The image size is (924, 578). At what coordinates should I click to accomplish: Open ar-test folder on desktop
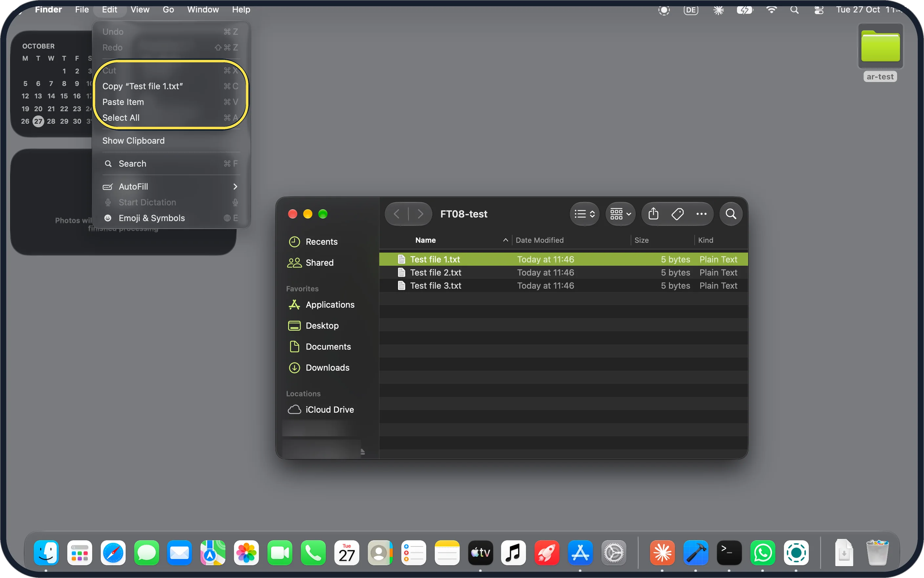(x=880, y=52)
